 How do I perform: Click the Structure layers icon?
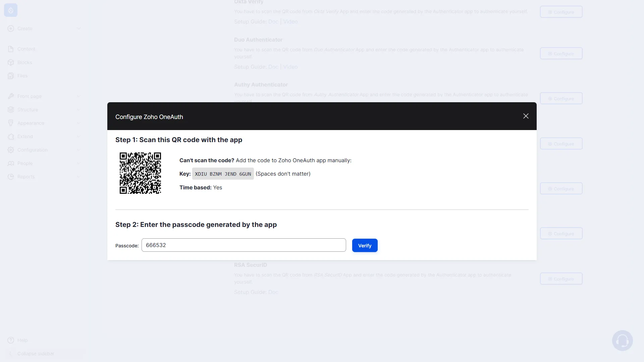tap(11, 110)
